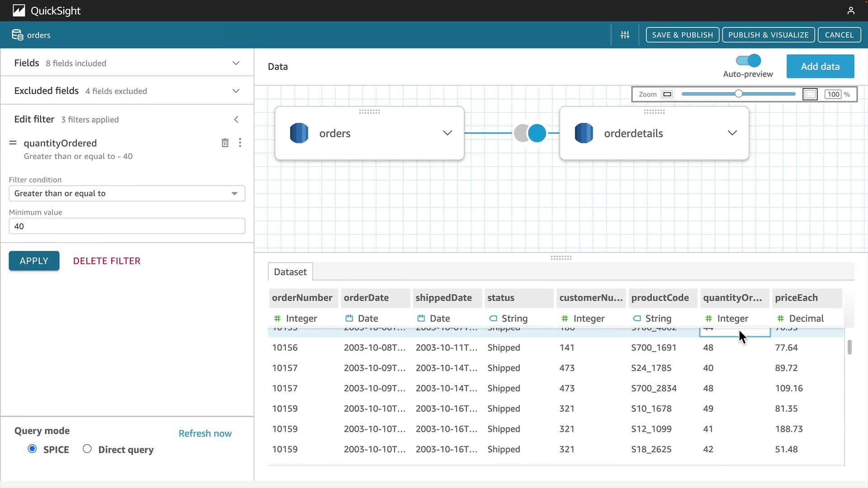Screen dimensions: 868x488
Task: Expand the Fields section
Action: 236,63
